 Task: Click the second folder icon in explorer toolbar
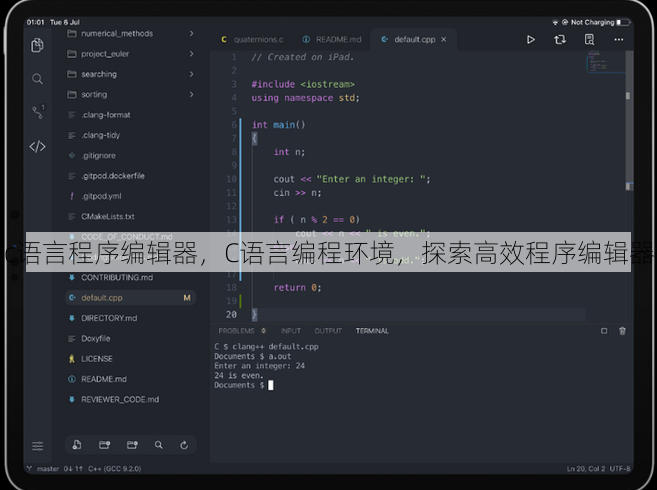132,445
